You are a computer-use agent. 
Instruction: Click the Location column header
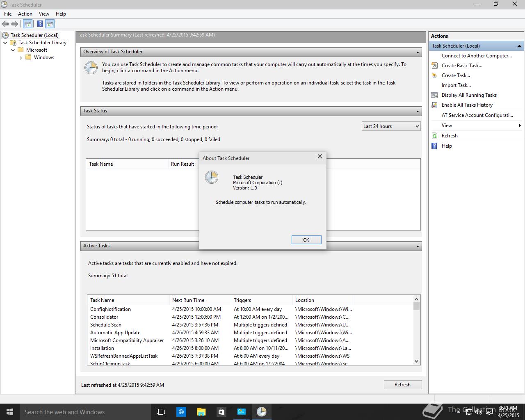323,300
